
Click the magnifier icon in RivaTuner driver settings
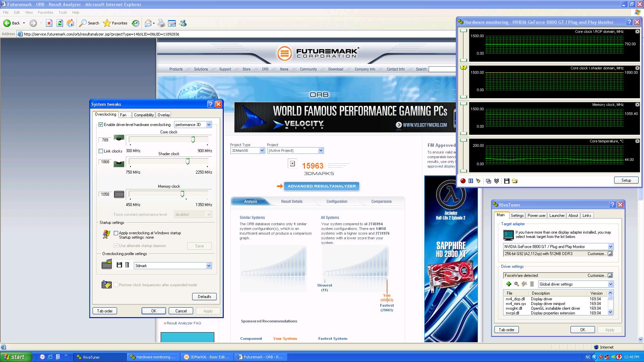coord(517,284)
